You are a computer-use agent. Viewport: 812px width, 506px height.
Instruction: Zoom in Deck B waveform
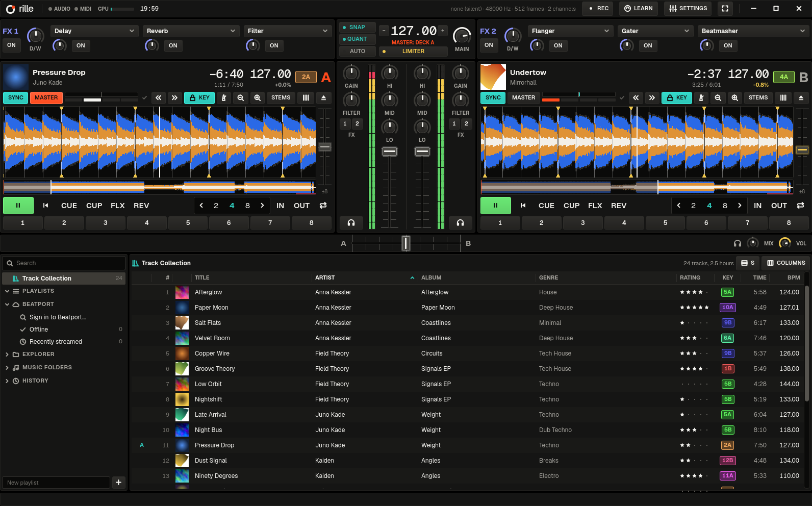[734, 98]
